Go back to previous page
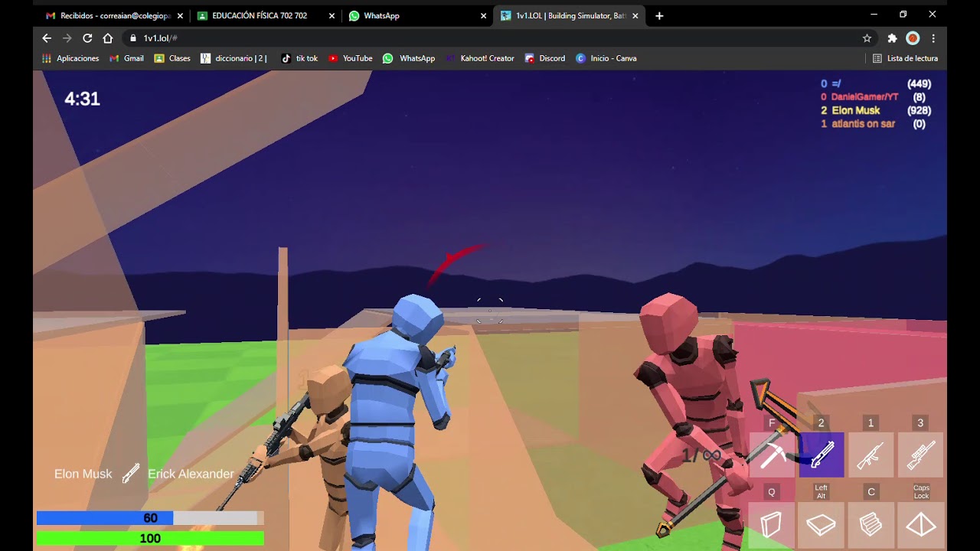Screen dimensions: 980x551 [x=47, y=37]
